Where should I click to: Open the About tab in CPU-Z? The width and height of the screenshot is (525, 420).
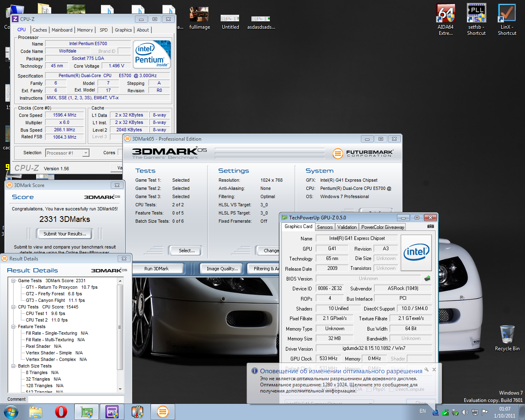pos(143,30)
